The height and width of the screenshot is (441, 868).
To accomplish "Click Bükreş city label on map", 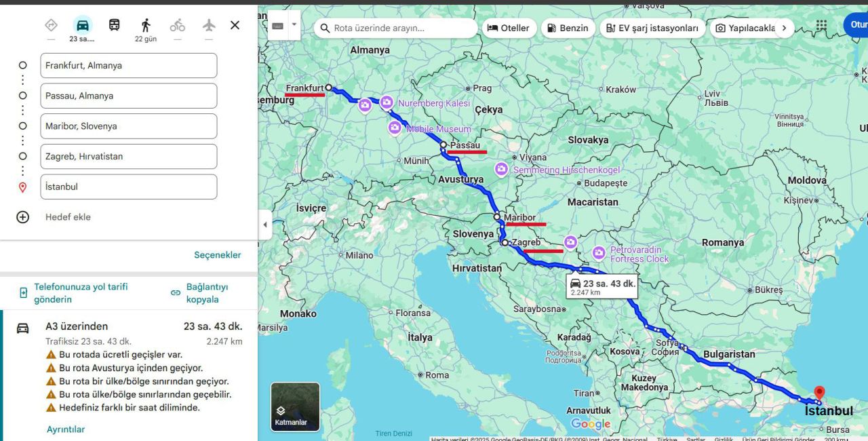I will point(768,290).
